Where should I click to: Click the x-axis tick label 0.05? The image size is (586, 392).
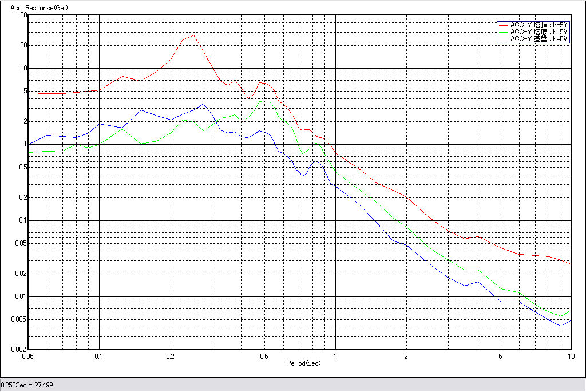point(27,357)
